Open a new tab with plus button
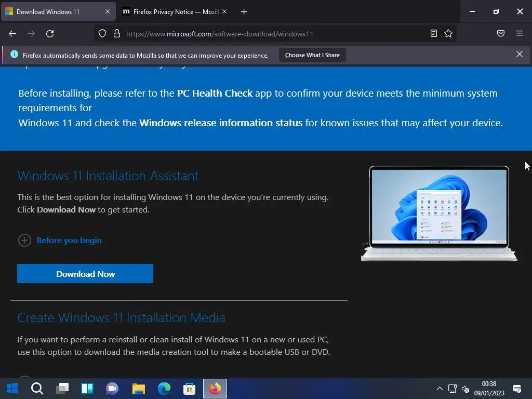Viewport: 532px width, 399px height. (244, 12)
